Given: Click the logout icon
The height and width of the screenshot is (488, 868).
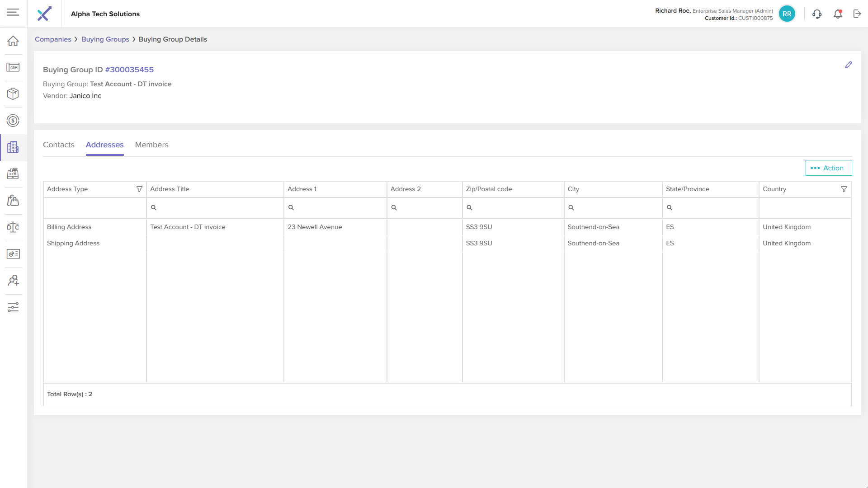Looking at the screenshot, I should [857, 14].
